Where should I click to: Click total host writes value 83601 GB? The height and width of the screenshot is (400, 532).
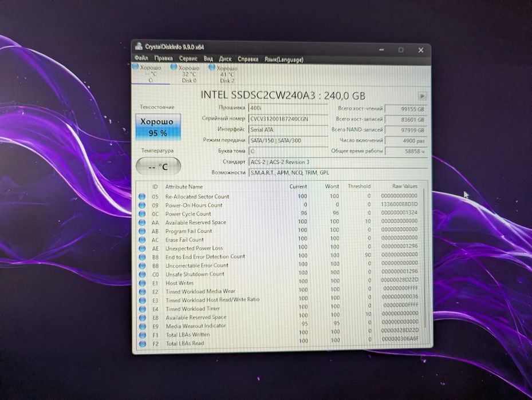click(405, 120)
